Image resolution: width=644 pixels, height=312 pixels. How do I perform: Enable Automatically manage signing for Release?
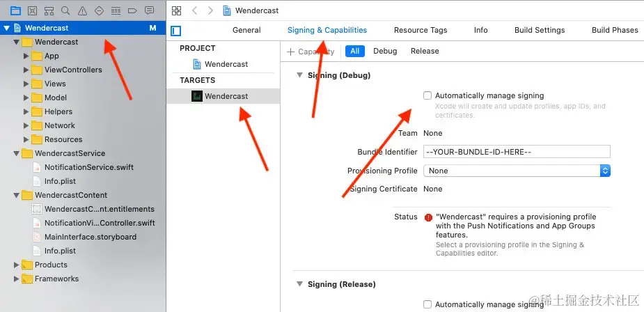(x=427, y=304)
